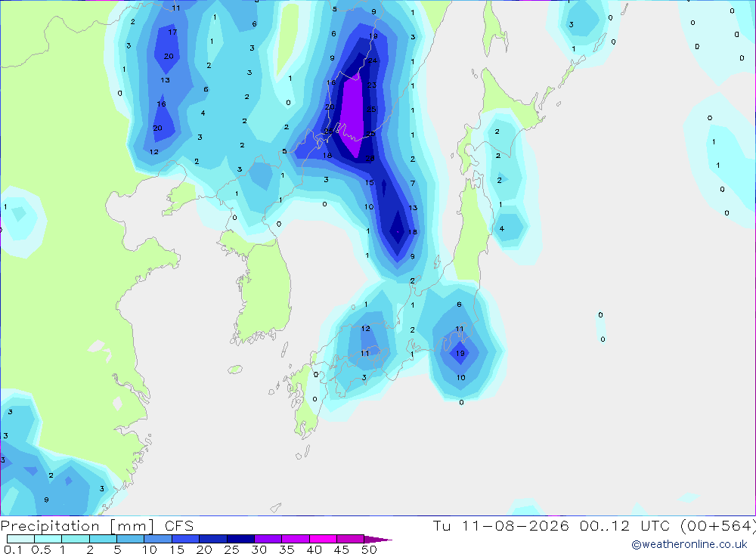Click the precipitation value '28' on the map

click(x=370, y=158)
